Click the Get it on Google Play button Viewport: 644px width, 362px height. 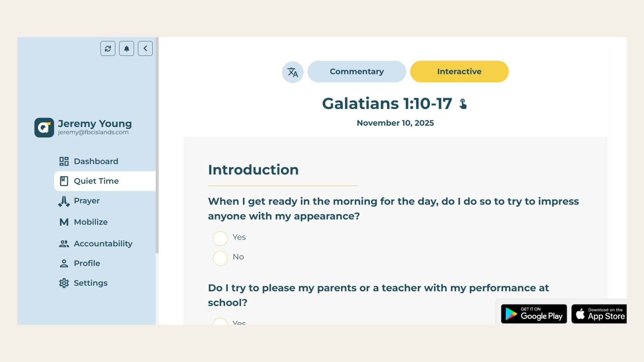pyautogui.click(x=534, y=314)
